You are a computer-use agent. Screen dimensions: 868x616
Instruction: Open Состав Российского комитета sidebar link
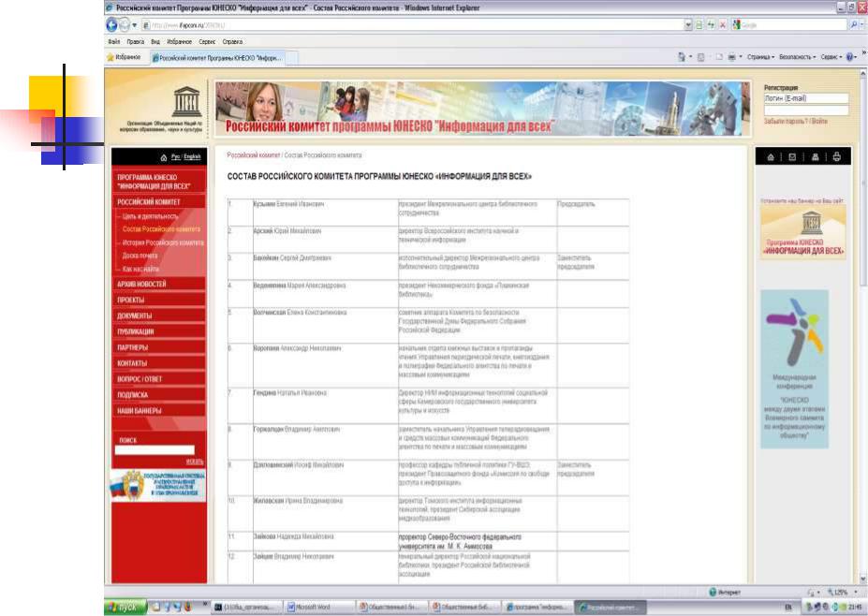[161, 229]
